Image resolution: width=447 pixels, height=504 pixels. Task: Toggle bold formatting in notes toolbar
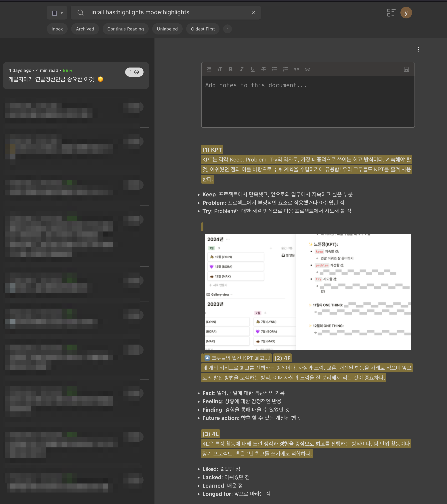pos(231,69)
